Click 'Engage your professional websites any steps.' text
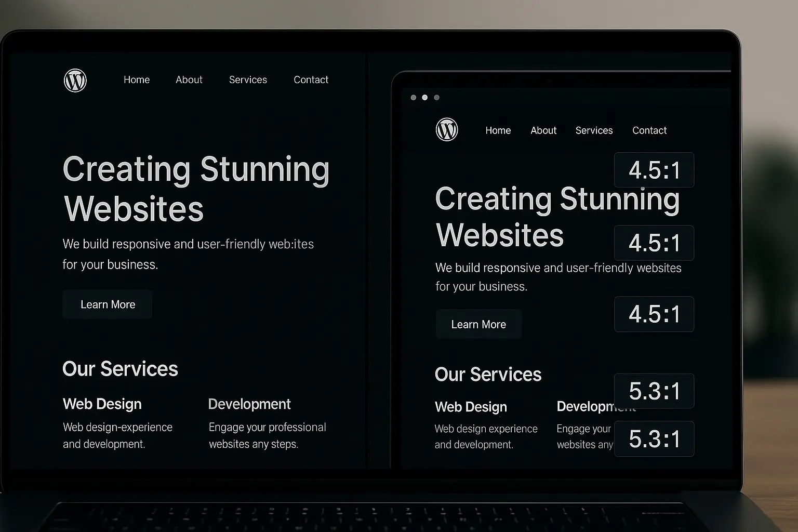The width and height of the screenshot is (798, 532). pos(268,435)
